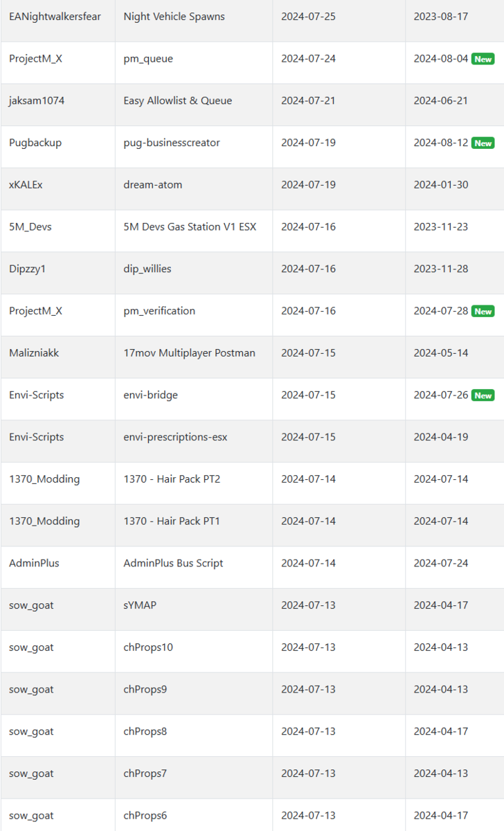The image size is (504, 831).
Task: Open Easy Allowlist & Queue entry
Action: (x=178, y=100)
